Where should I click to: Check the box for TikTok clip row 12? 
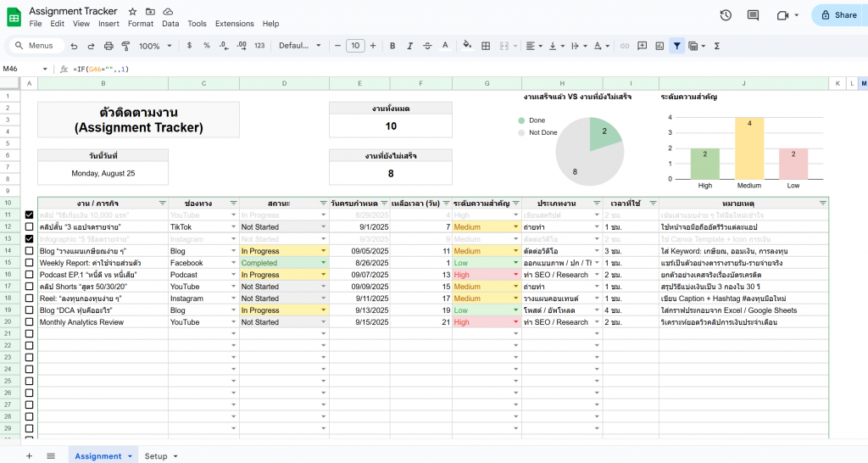[30, 227]
